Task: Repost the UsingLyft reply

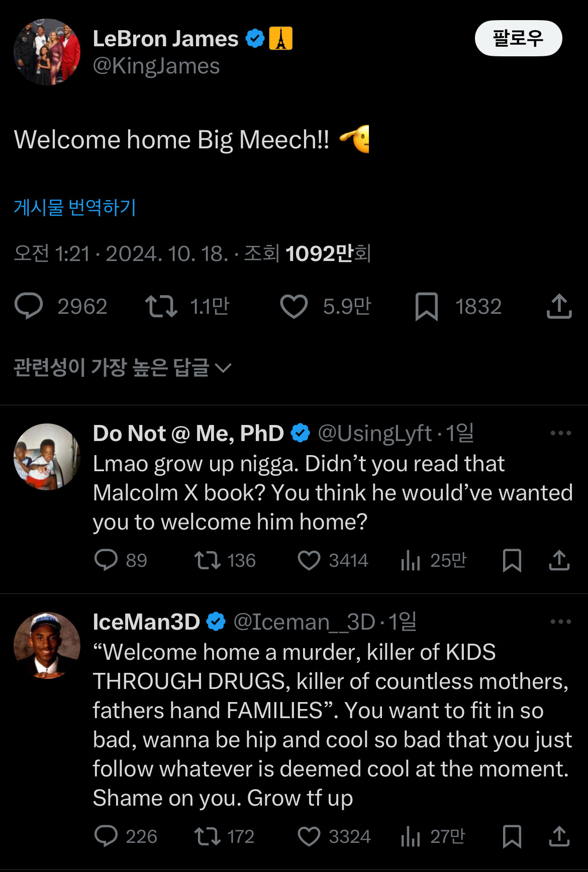Action: (x=207, y=560)
